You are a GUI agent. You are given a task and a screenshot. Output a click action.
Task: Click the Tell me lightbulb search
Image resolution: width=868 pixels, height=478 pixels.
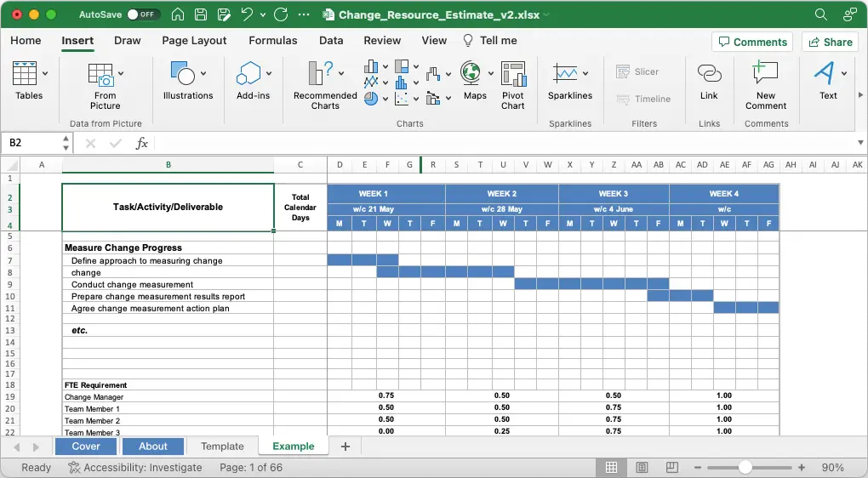click(x=490, y=40)
